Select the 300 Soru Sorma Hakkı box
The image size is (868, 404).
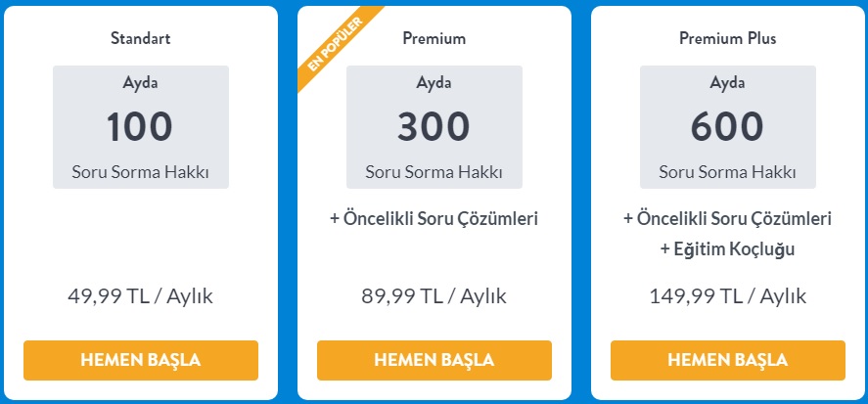pyautogui.click(x=434, y=127)
